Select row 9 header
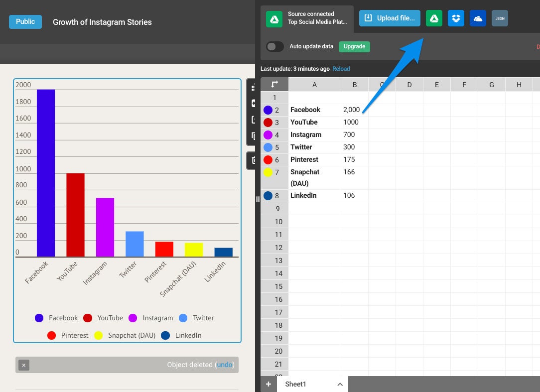This screenshot has width=540, height=392. pos(274,208)
